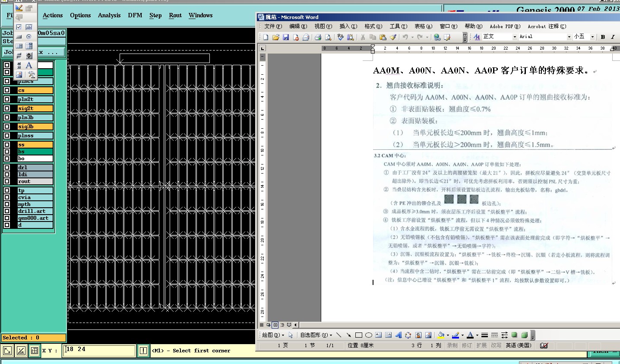The image size is (620, 364).
Task: Toggle checkbox for layer drl
Action: coord(7,168)
